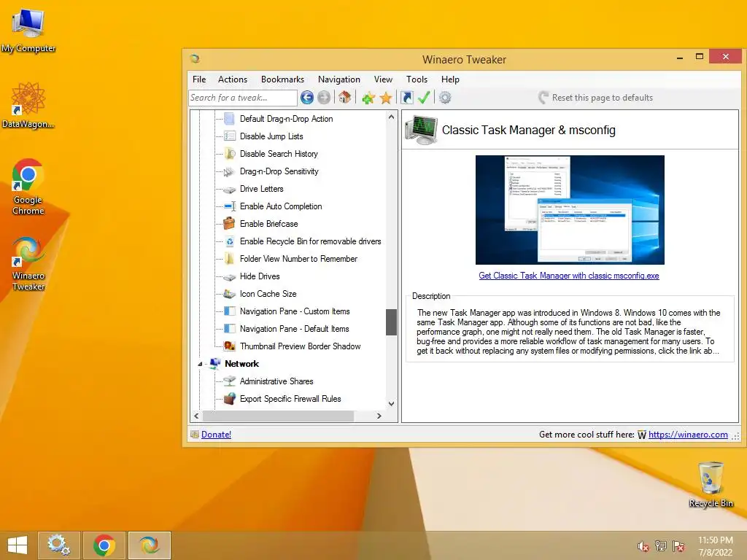Click Reset this page to defaults

click(596, 98)
